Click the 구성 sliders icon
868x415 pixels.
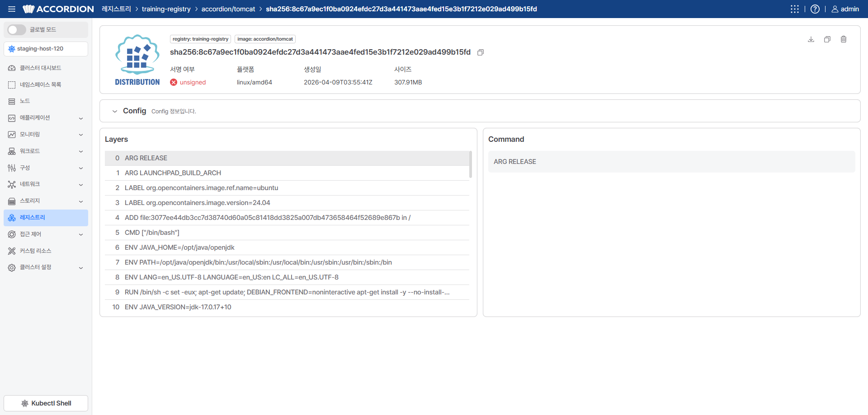tap(12, 168)
